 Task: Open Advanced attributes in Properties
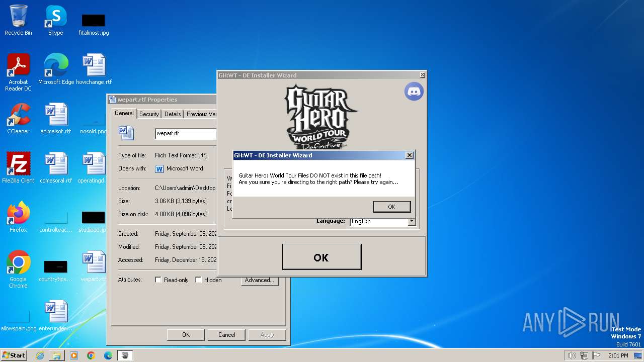pos(259,280)
